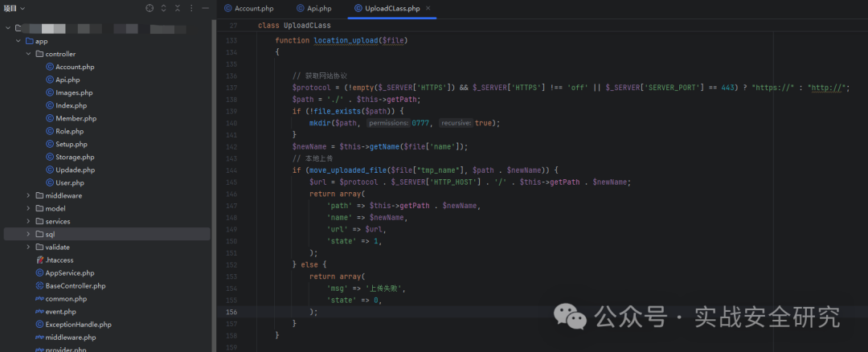Open Storage.php in the project tree
Screen dimensions: 868x352
[x=75, y=158]
